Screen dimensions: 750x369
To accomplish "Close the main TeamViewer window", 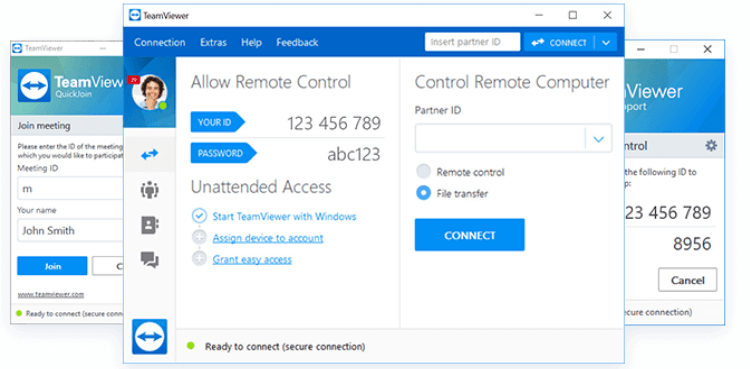I will tap(607, 15).
